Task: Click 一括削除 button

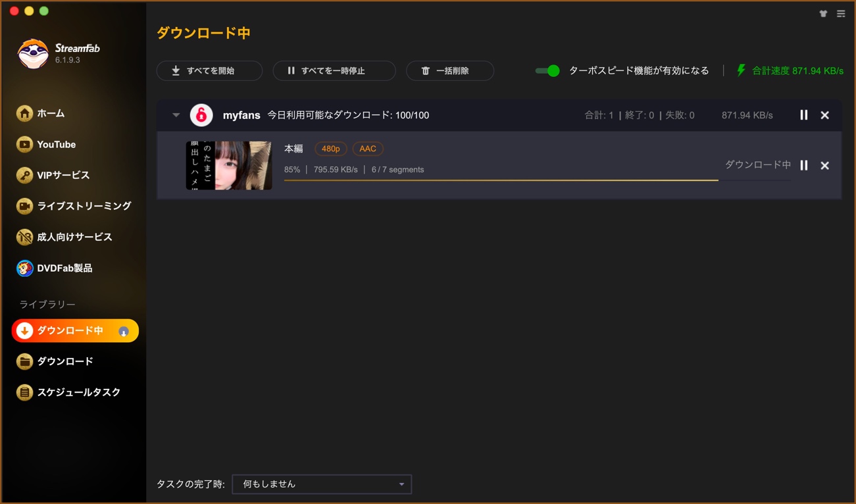Action: tap(450, 70)
